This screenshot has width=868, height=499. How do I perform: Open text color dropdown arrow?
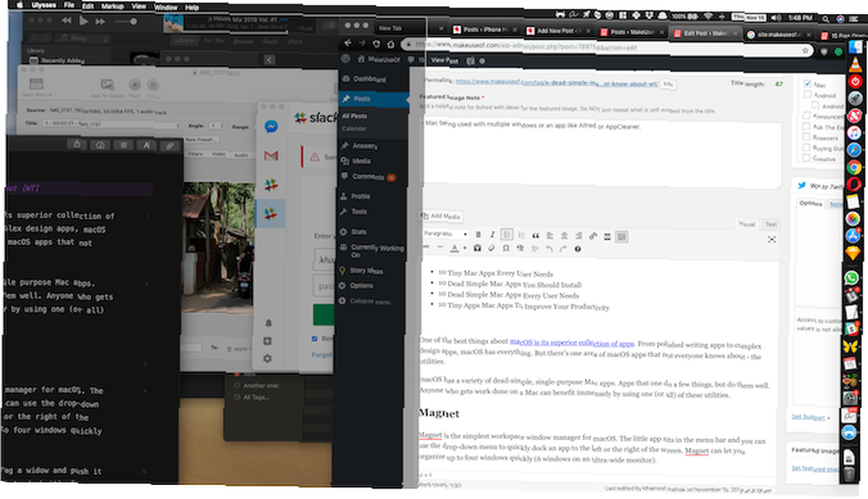[464, 248]
